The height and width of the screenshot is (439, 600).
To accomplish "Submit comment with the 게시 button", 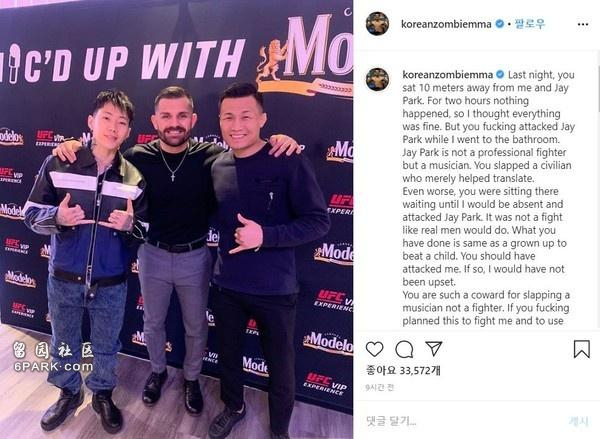I will pos(578,421).
